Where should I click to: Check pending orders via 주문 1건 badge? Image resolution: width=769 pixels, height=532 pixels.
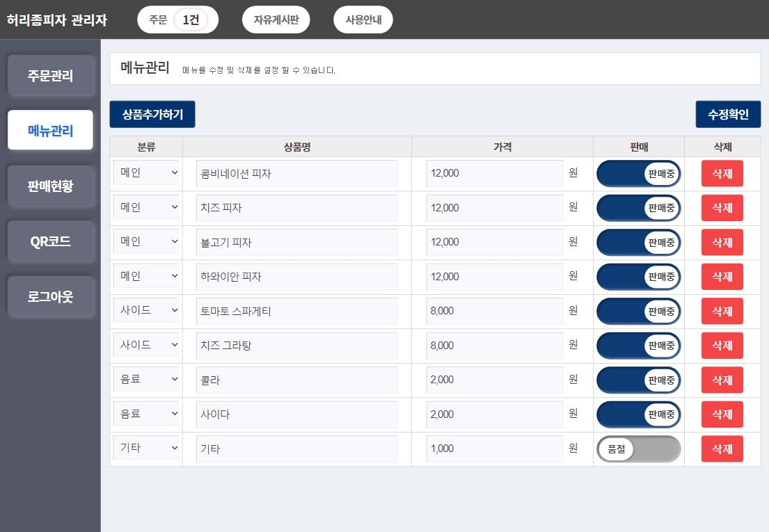(x=177, y=19)
